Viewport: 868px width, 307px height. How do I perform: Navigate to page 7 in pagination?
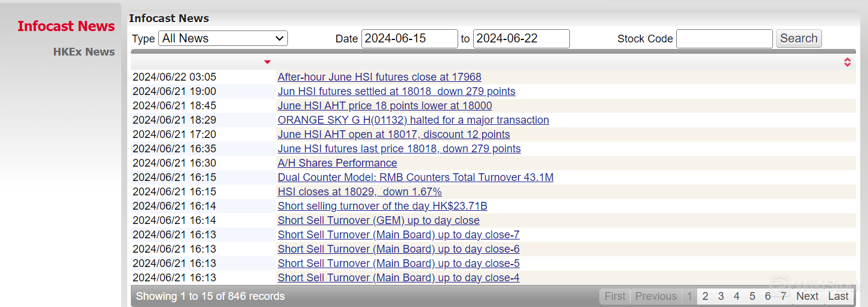783,296
